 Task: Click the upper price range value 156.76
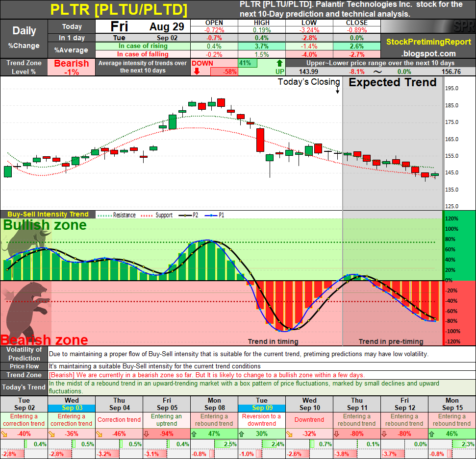pyautogui.click(x=451, y=72)
